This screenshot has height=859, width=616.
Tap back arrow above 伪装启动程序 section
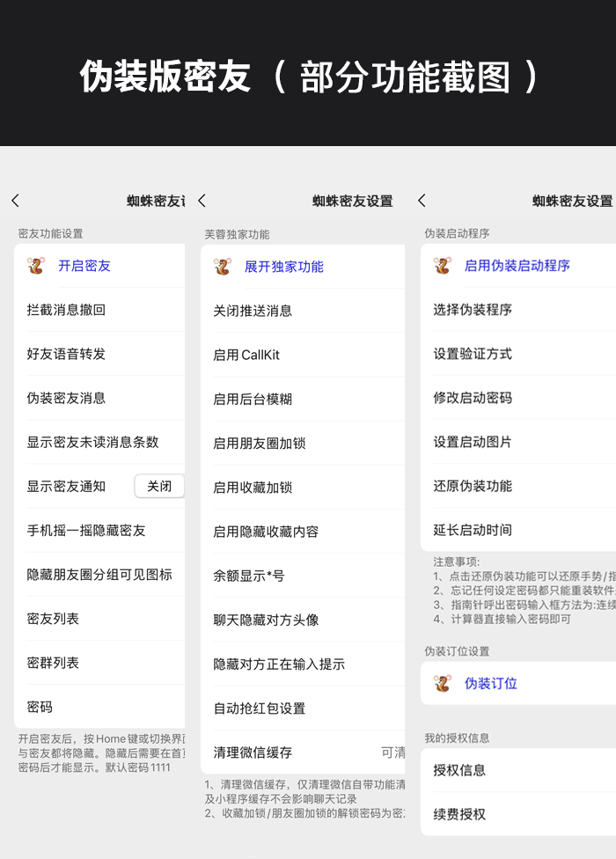click(422, 201)
